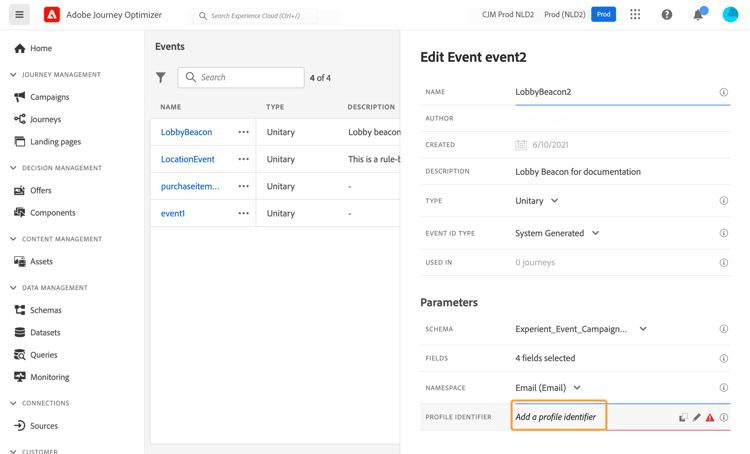Open the help question mark icon
Image resolution: width=750 pixels, height=454 pixels.
tap(667, 15)
